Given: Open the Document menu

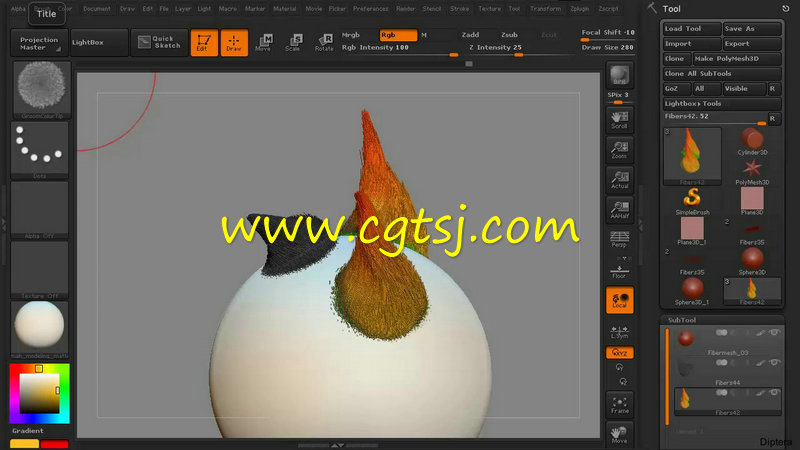Looking at the screenshot, I should click(x=96, y=9).
